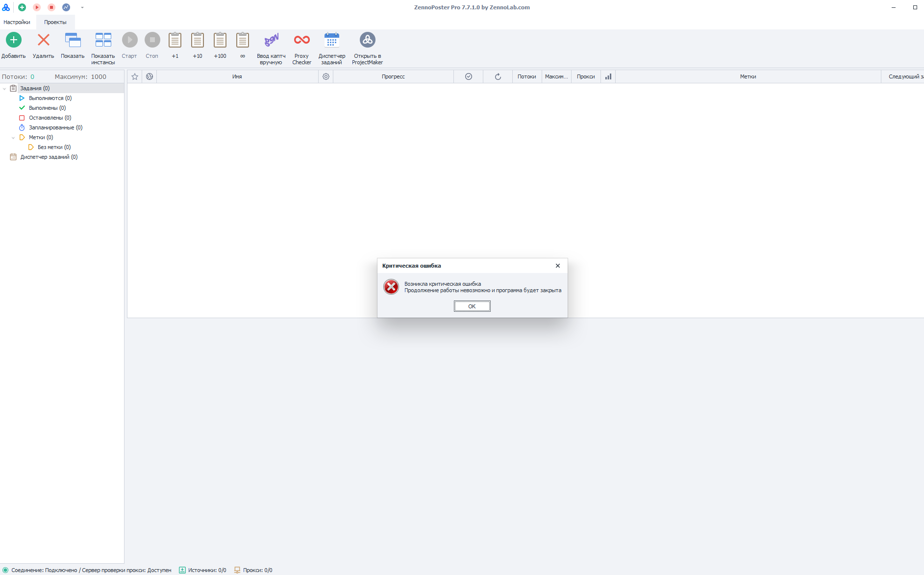Sort by the Имя column header
The image size is (924, 575).
237,76
